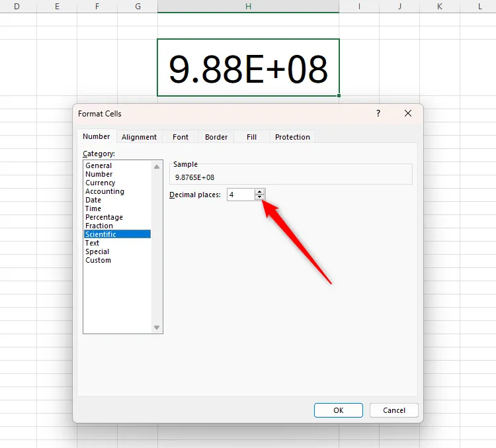Image resolution: width=496 pixels, height=448 pixels.
Task: Click the Sample value 9.8765E+08
Action: click(x=194, y=177)
